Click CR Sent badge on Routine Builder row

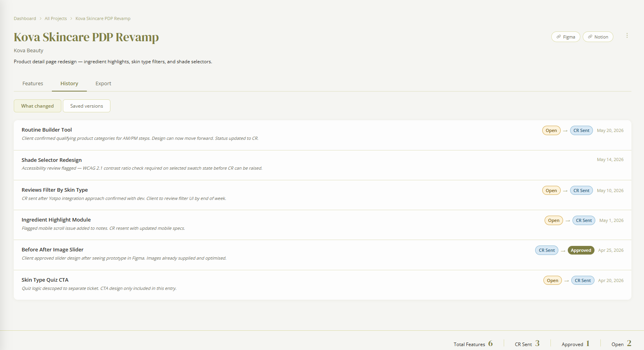click(581, 130)
